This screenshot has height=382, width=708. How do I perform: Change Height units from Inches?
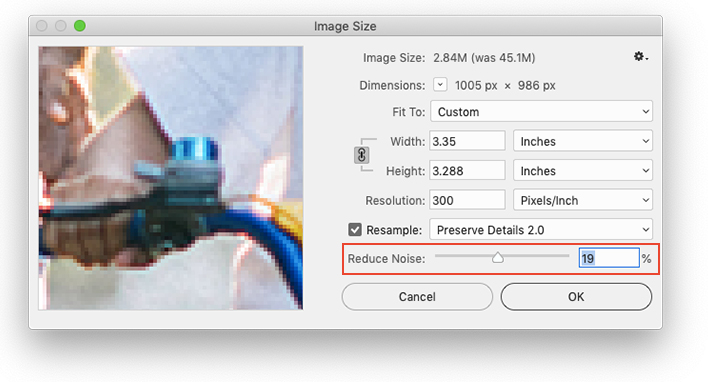click(x=583, y=171)
